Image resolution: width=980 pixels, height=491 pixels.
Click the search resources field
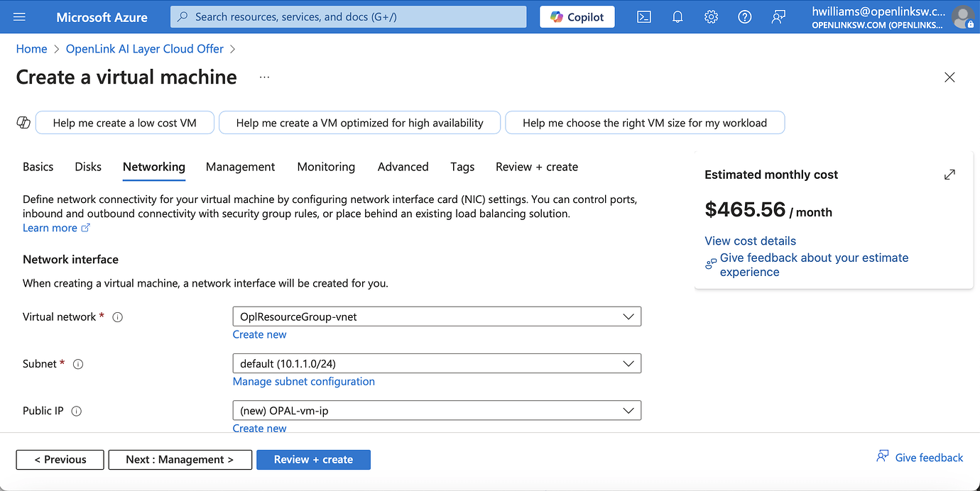(349, 17)
